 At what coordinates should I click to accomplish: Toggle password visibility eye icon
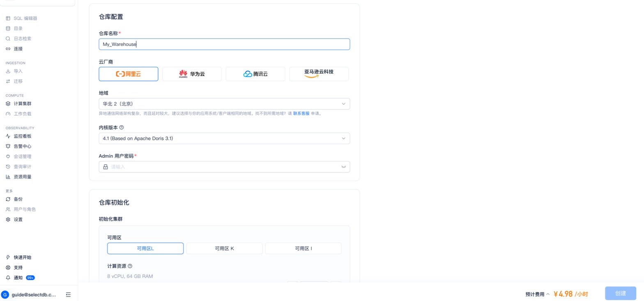[343, 167]
